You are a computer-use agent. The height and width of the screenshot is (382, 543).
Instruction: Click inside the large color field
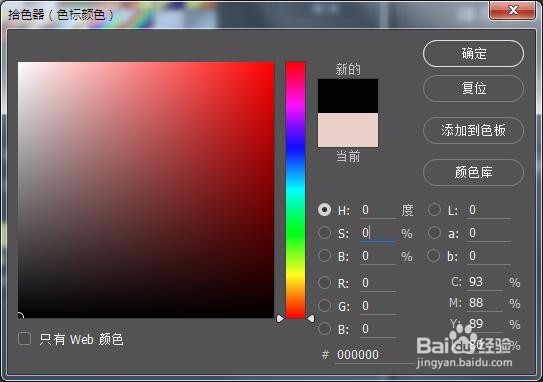pos(146,190)
